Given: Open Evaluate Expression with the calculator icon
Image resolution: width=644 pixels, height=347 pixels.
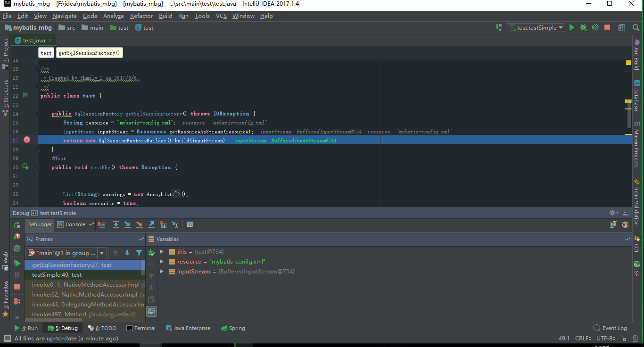Looking at the screenshot, I should [x=190, y=224].
